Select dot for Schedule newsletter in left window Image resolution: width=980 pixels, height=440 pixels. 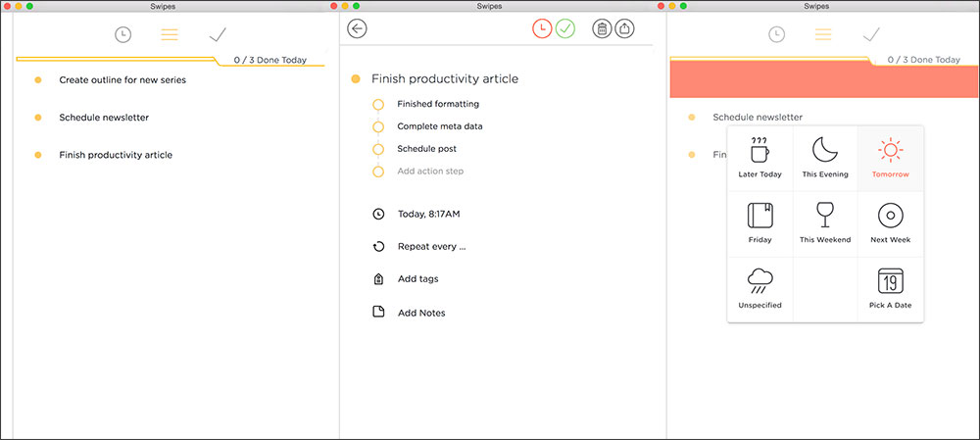[38, 118]
